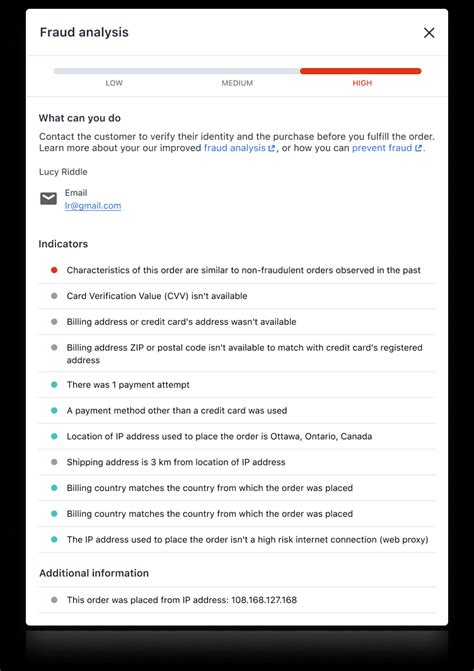The width and height of the screenshot is (474, 671).
Task: Click the external-link icon after prevent fraud
Action: pyautogui.click(x=418, y=148)
